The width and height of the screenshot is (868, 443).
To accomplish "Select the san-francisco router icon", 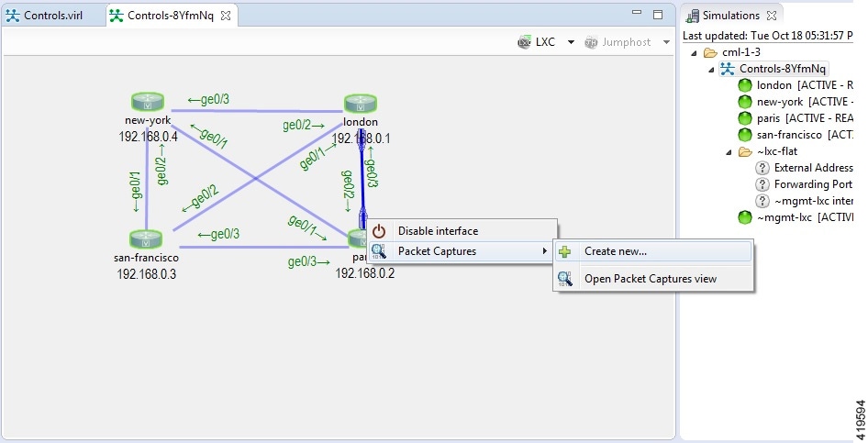I will (146, 238).
